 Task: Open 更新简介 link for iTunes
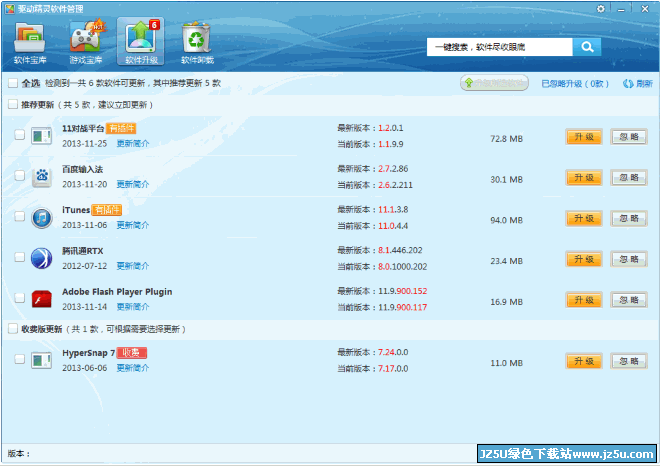pyautogui.click(x=133, y=225)
